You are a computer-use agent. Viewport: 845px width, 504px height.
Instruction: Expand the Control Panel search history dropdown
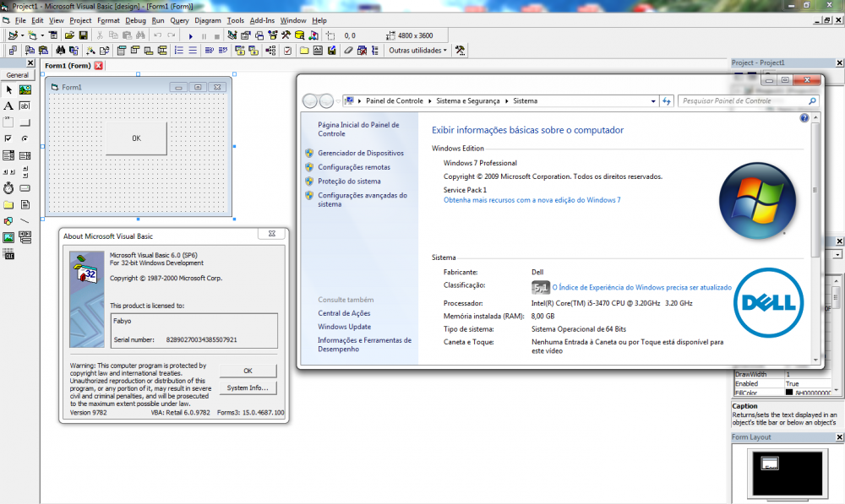[652, 100]
